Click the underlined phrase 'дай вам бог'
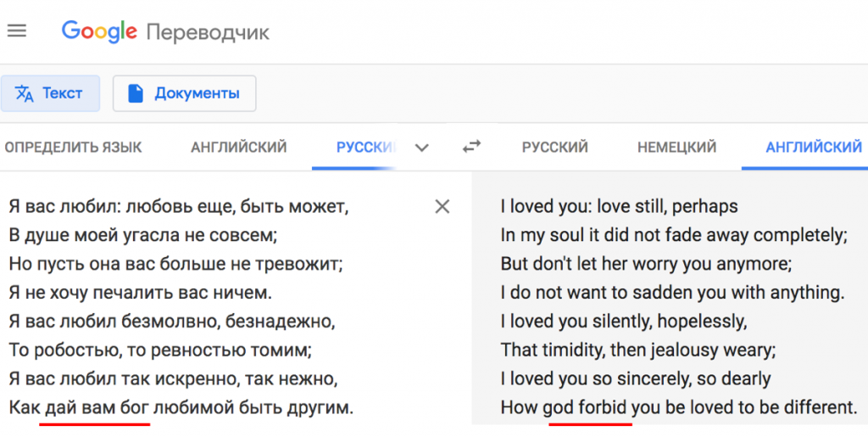Viewport: 868px width, 437px height. coord(97,408)
